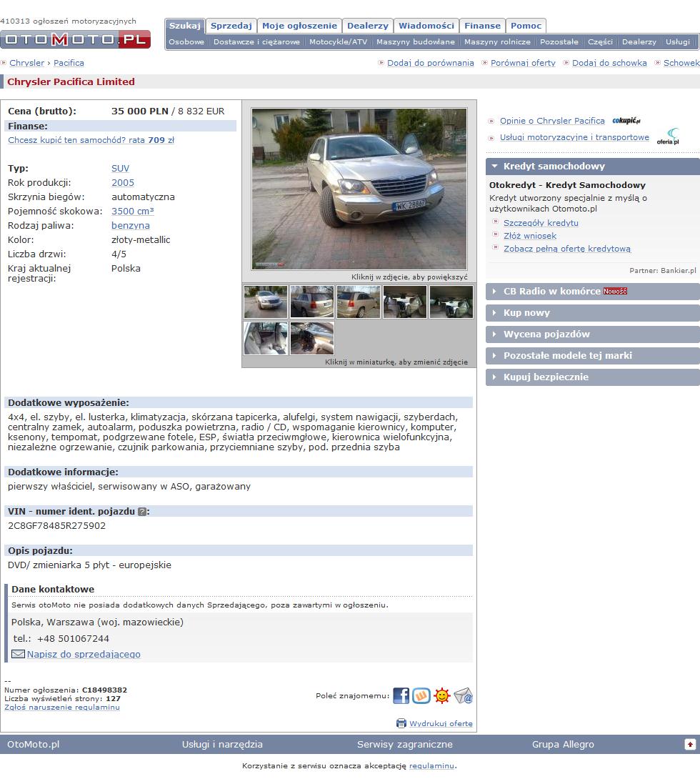Expand the Kup nowy panel

tap(593, 313)
